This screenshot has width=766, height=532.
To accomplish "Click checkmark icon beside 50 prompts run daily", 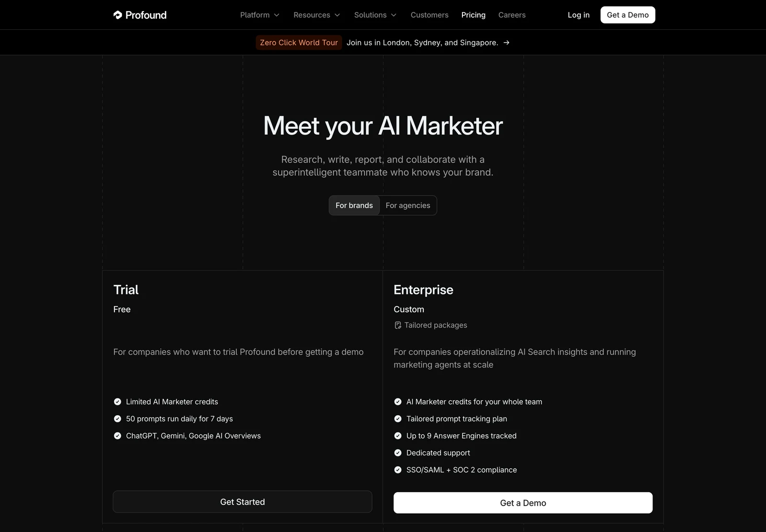I will [x=117, y=419].
